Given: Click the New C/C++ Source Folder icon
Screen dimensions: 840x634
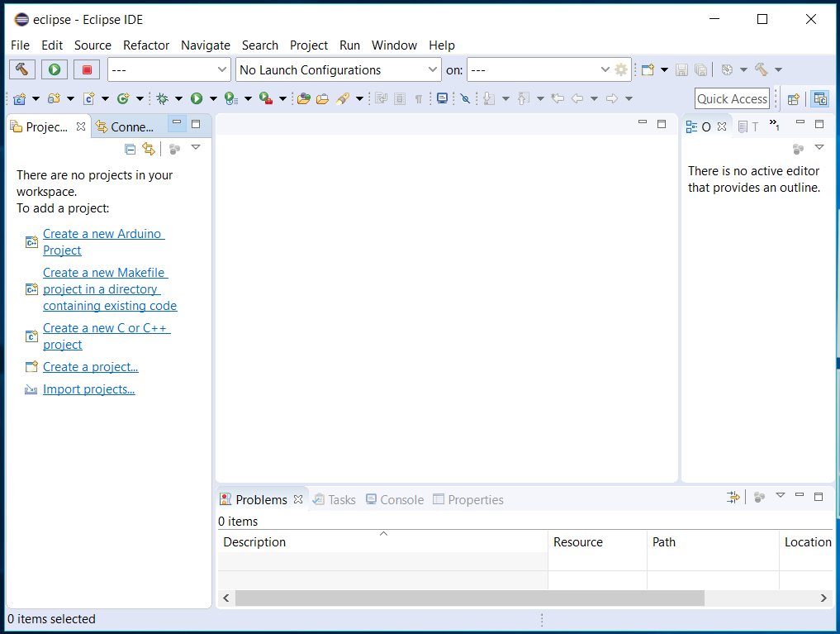Looking at the screenshot, I should (55, 98).
